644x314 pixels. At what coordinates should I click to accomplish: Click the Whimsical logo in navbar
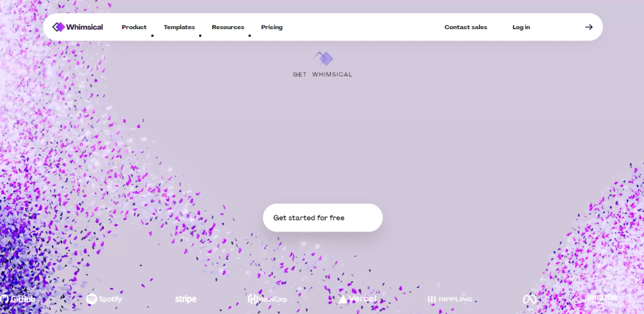point(58,27)
